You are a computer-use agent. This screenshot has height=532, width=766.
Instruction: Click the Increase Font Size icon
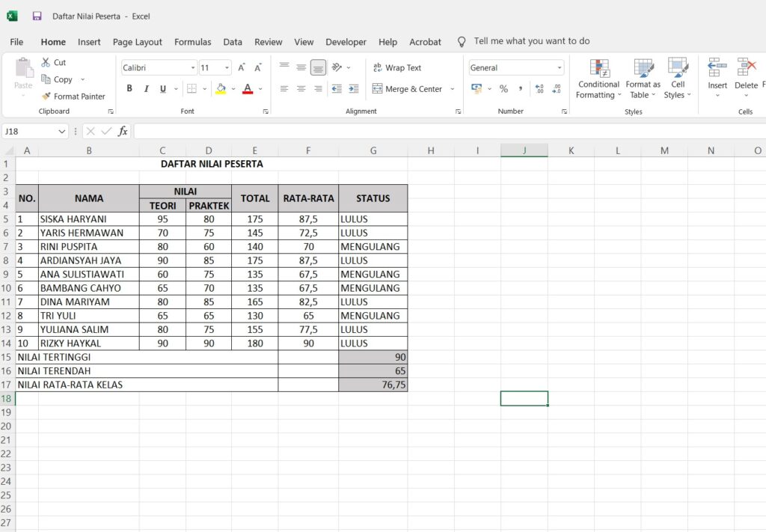pyautogui.click(x=242, y=68)
